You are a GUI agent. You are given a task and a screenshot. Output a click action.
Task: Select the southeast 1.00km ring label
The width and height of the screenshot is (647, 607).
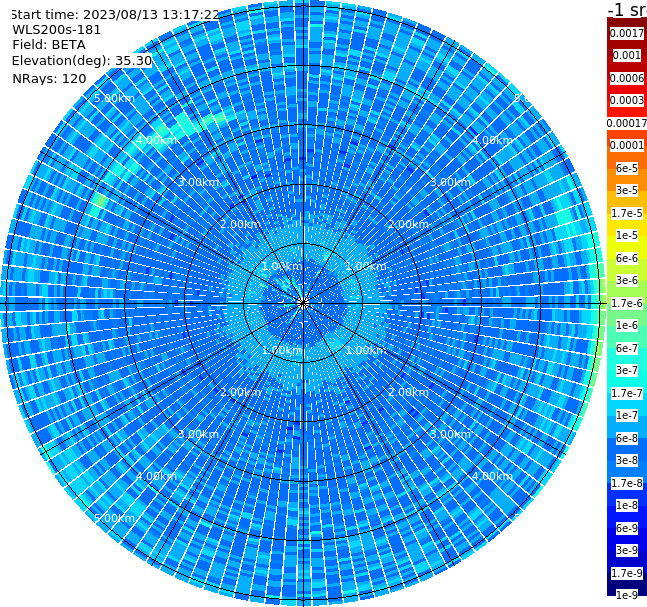[366, 350]
